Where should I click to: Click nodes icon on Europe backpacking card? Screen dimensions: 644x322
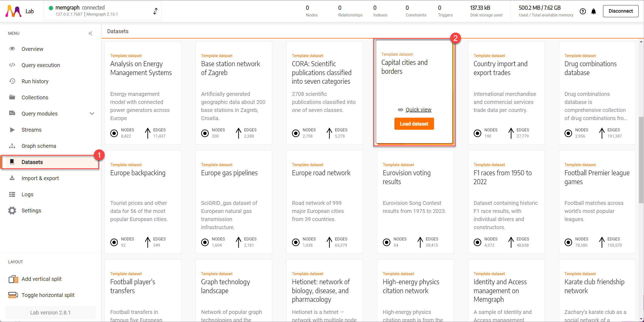point(114,242)
